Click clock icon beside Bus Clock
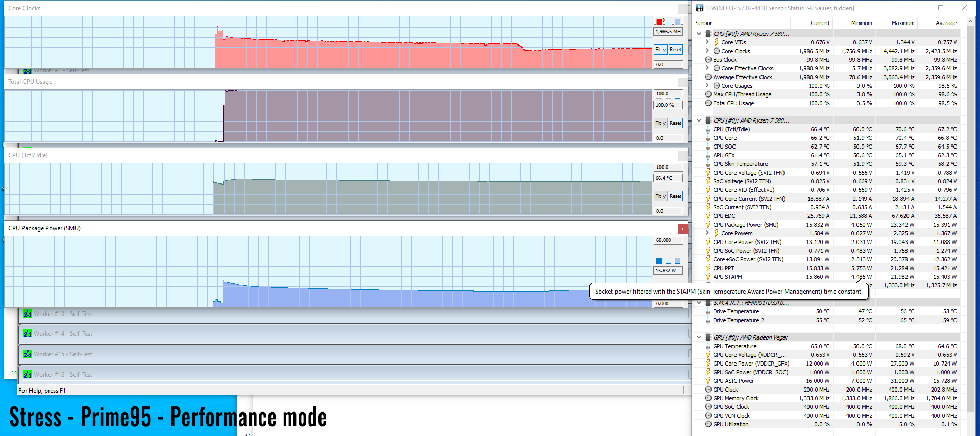Image resolution: width=980 pixels, height=436 pixels. pos(708,60)
